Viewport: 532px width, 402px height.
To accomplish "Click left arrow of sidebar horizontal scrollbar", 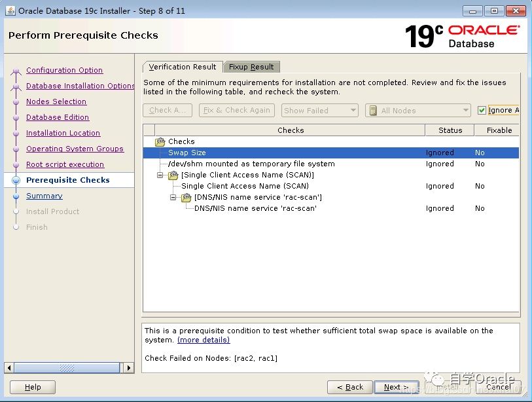I will 9,368.
